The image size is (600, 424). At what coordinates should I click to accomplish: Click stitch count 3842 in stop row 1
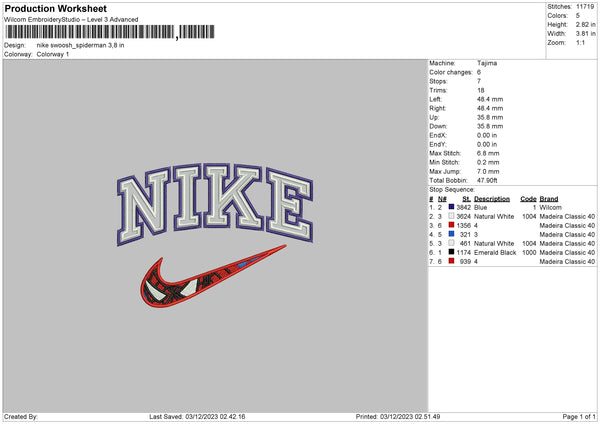tap(464, 207)
